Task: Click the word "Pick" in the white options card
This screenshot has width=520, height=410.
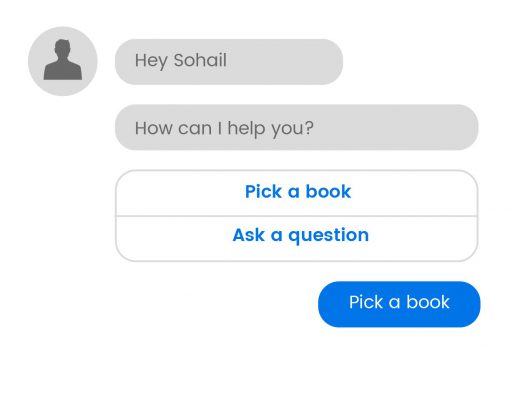Action: tap(263, 191)
